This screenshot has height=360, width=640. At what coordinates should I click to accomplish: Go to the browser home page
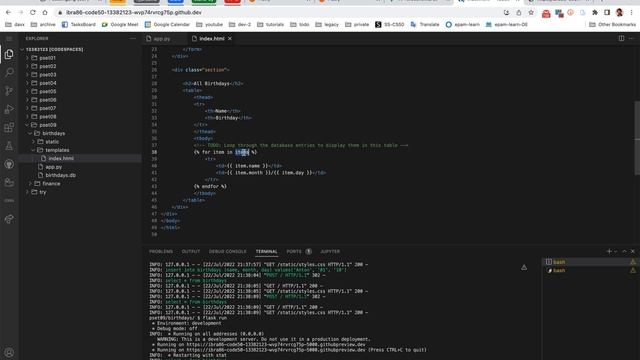click(45, 13)
